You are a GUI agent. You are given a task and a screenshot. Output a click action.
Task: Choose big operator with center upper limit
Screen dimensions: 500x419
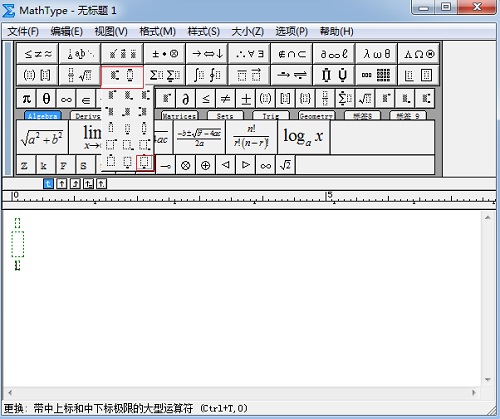click(x=111, y=162)
